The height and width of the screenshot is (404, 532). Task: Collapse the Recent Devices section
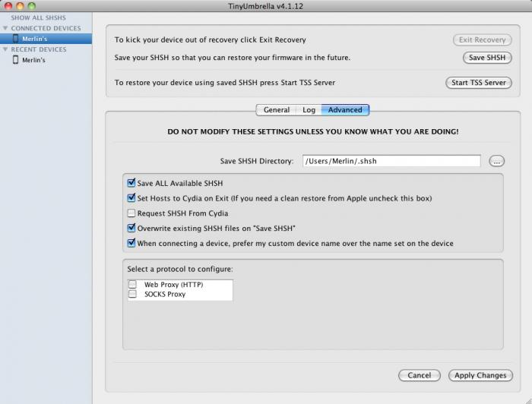[x=5, y=49]
